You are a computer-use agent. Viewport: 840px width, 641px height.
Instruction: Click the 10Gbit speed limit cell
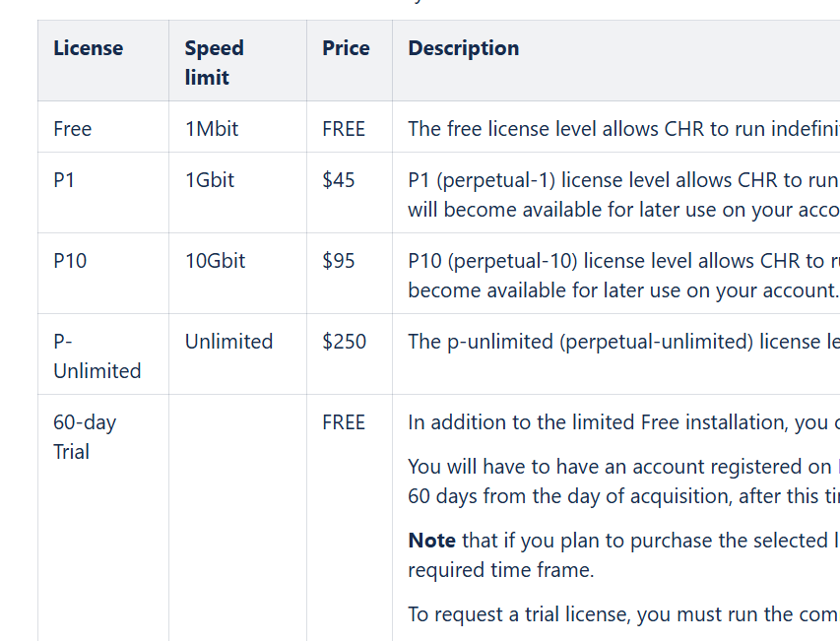click(216, 261)
